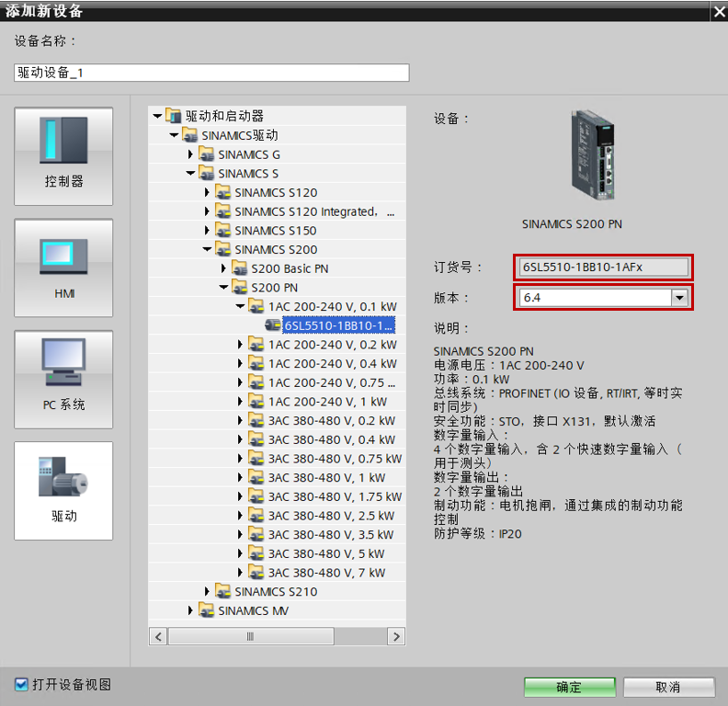Click the SINAMICS S150 folder icon
Image resolution: width=728 pixels, height=706 pixels.
click(x=222, y=231)
